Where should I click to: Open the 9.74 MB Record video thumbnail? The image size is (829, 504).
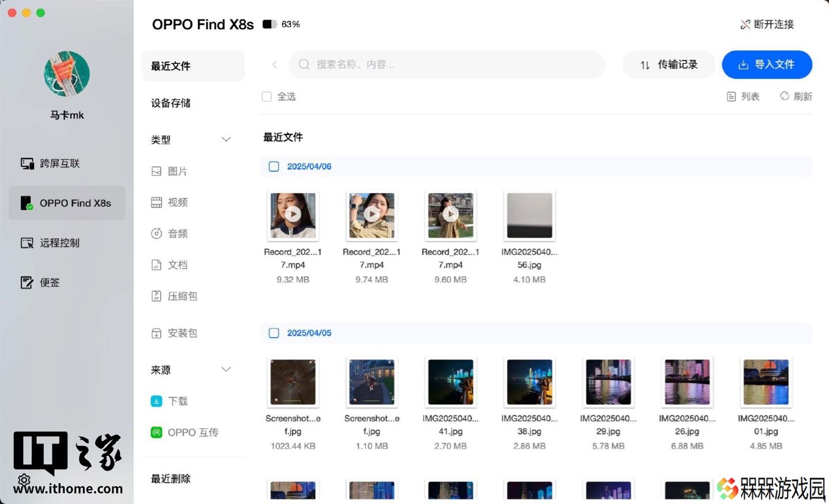tap(372, 215)
